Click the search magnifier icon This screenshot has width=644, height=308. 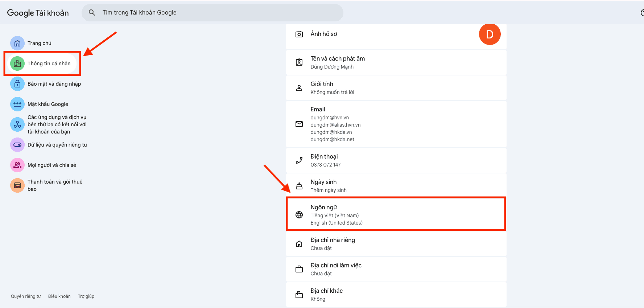point(92,13)
